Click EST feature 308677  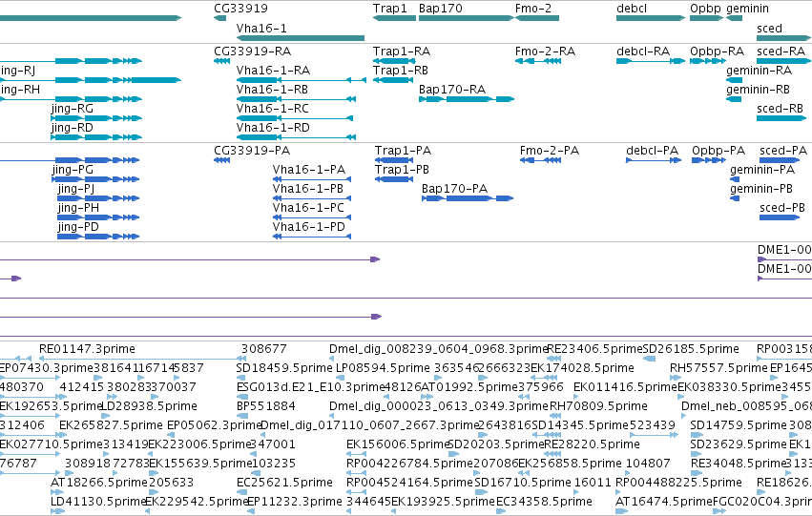[x=264, y=349]
